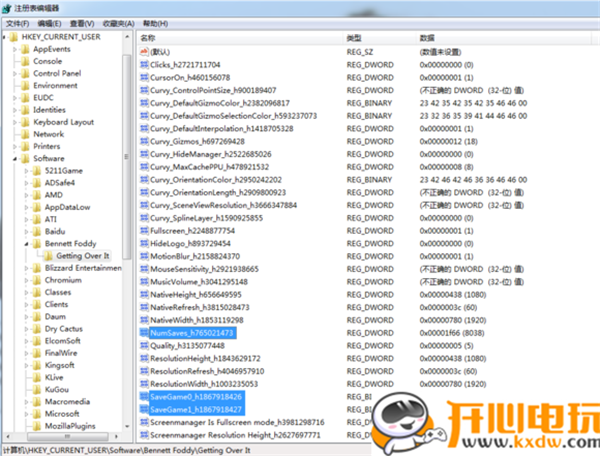Click the Getting Over It folder icon
600x456 pixels.
click(49, 256)
